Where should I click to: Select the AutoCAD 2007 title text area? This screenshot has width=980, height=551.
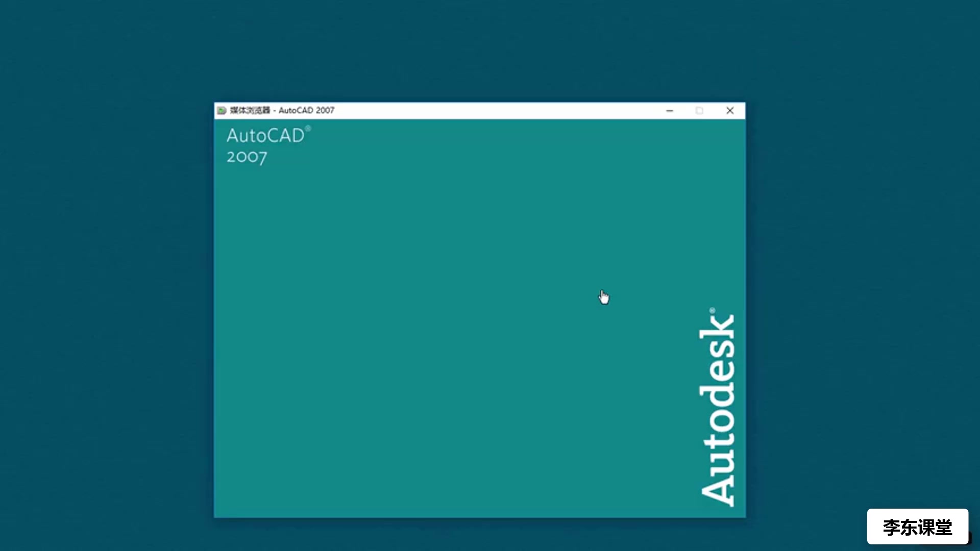click(x=268, y=145)
